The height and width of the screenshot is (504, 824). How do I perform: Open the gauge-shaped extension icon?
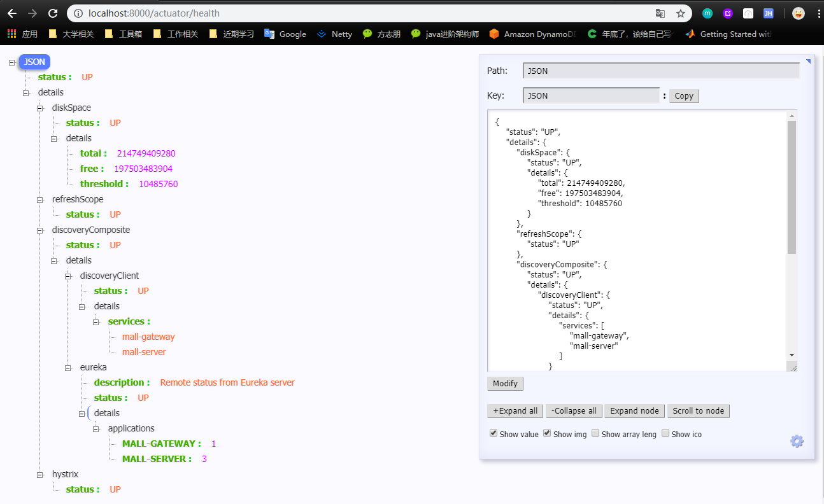[748, 13]
